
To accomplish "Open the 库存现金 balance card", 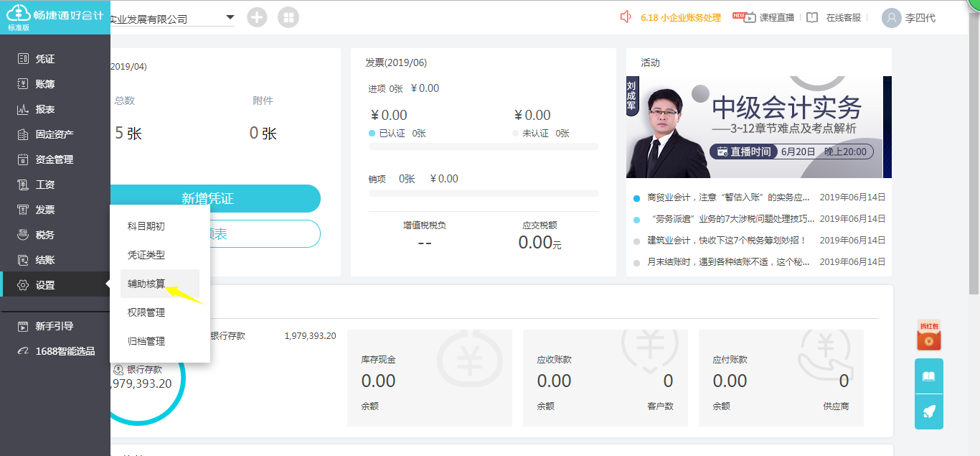I will click(430, 378).
